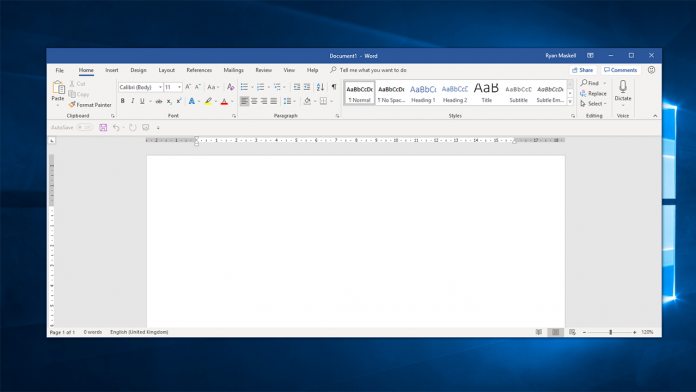This screenshot has height=392, width=696.
Task: Center align the text
Action: point(254,101)
